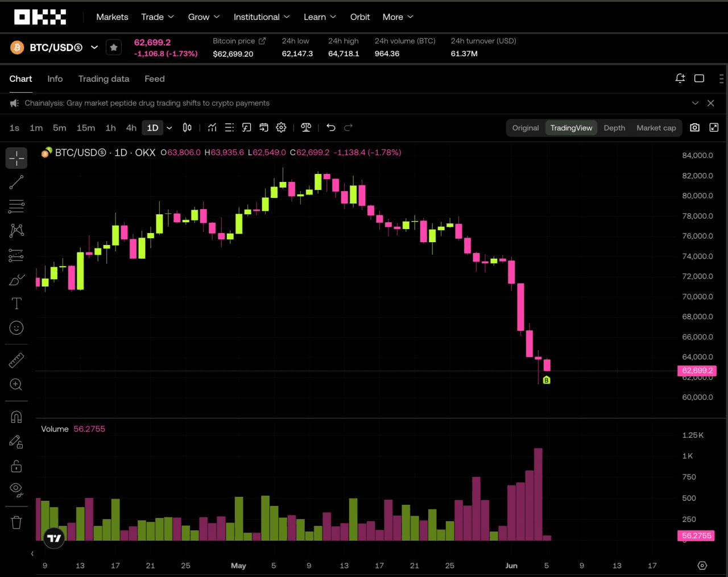Switch to the Trading data tab
The width and height of the screenshot is (728, 577).
(104, 79)
